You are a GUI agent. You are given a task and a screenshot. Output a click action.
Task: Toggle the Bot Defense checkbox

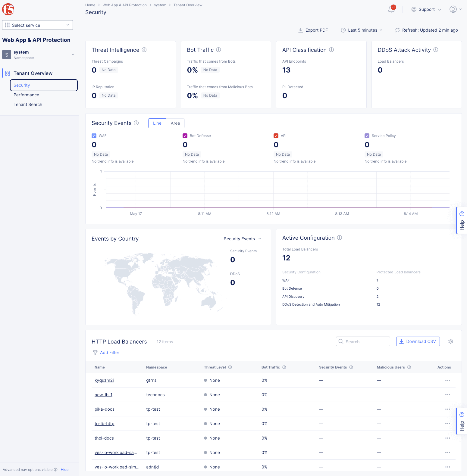pos(185,136)
